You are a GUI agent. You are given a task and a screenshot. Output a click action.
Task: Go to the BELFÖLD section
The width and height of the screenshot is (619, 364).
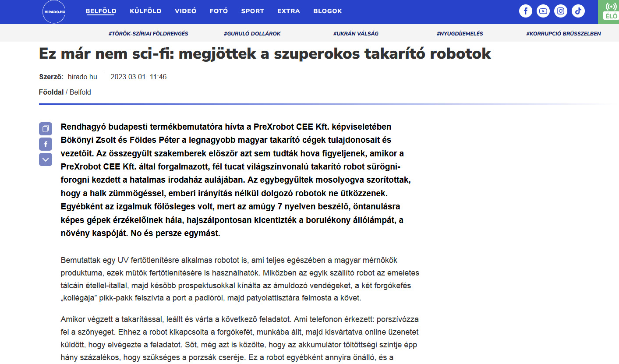tap(101, 11)
